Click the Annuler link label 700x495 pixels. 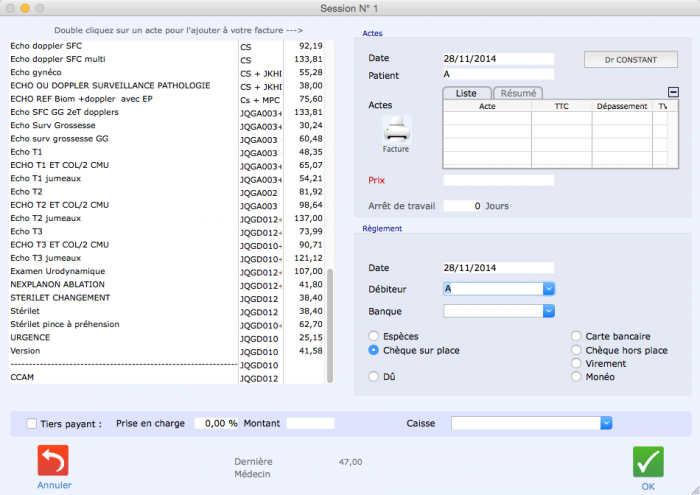54,485
